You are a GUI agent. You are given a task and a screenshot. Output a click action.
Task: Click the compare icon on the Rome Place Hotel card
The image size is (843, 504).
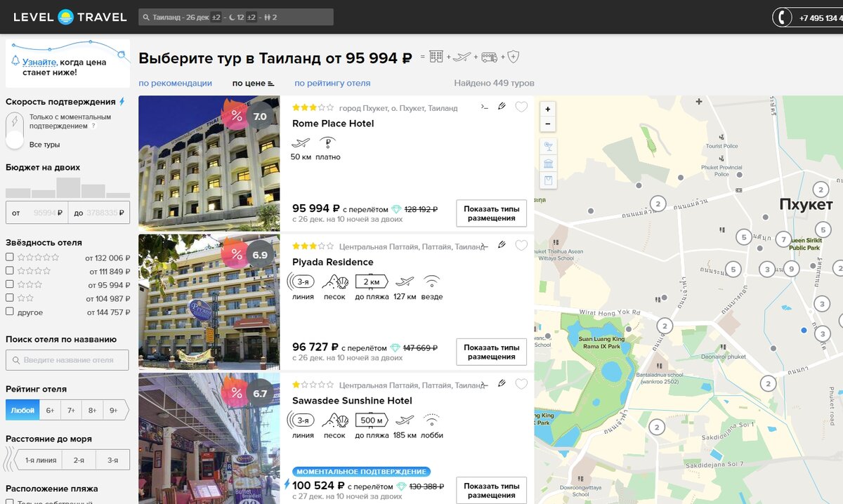point(484,107)
